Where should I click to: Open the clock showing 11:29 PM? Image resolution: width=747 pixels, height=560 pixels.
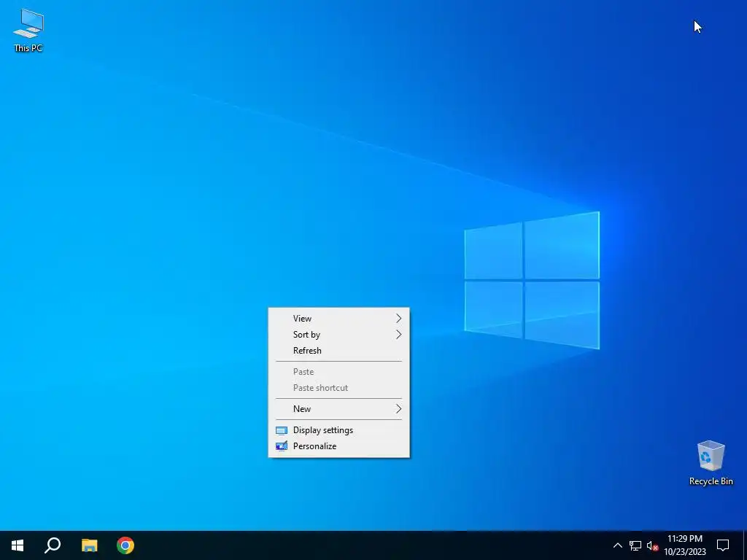pos(685,545)
